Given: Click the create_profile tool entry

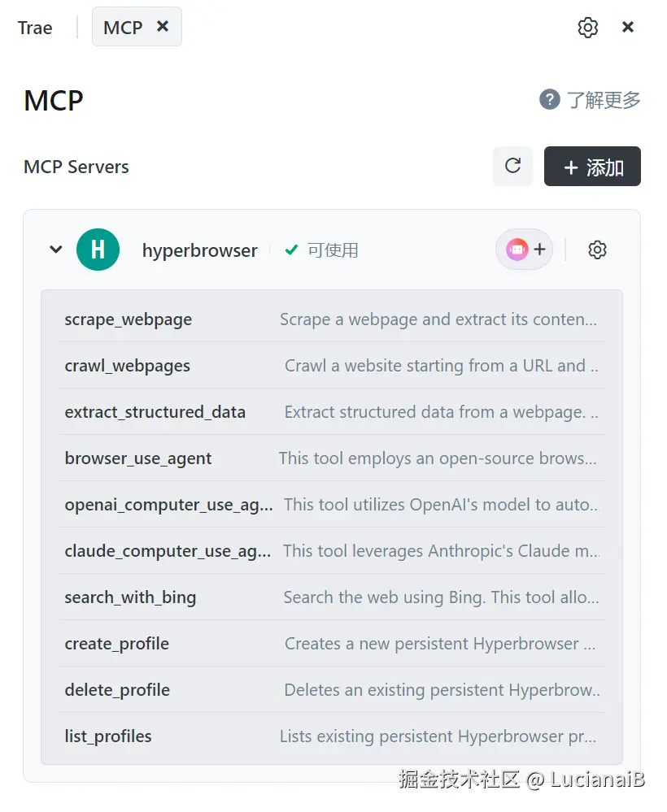Looking at the screenshot, I should tap(117, 644).
